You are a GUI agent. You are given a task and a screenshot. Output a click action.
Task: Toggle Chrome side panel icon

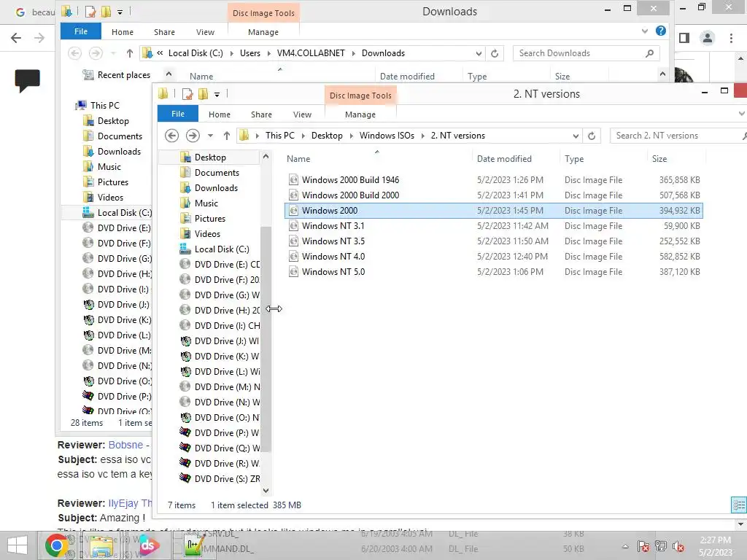coord(684,38)
